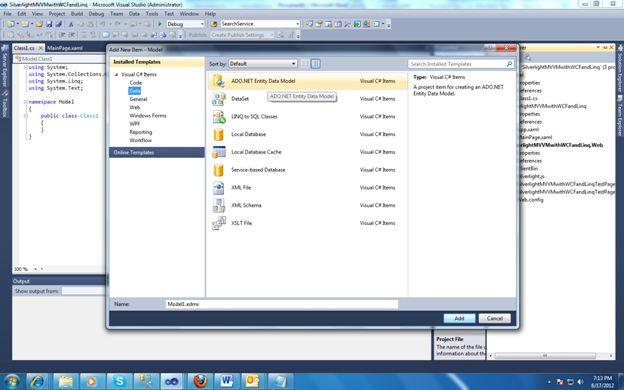624x390 pixels.
Task: Select the General category in tree
Action: pyautogui.click(x=138, y=99)
